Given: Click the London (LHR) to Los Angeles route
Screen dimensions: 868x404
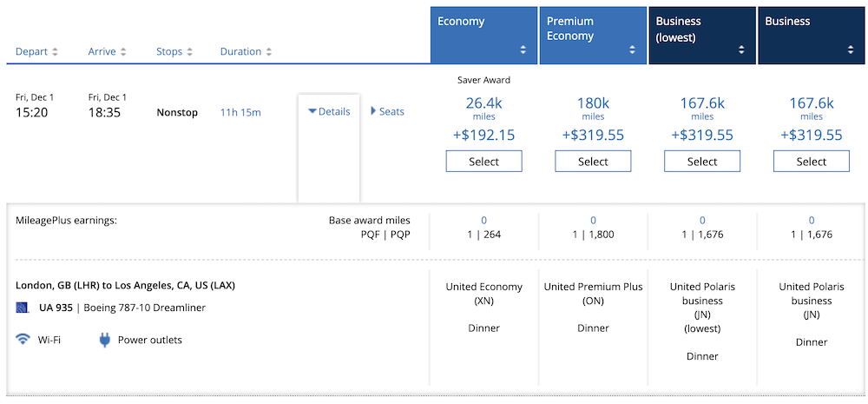Looking at the screenshot, I should (x=125, y=286).
